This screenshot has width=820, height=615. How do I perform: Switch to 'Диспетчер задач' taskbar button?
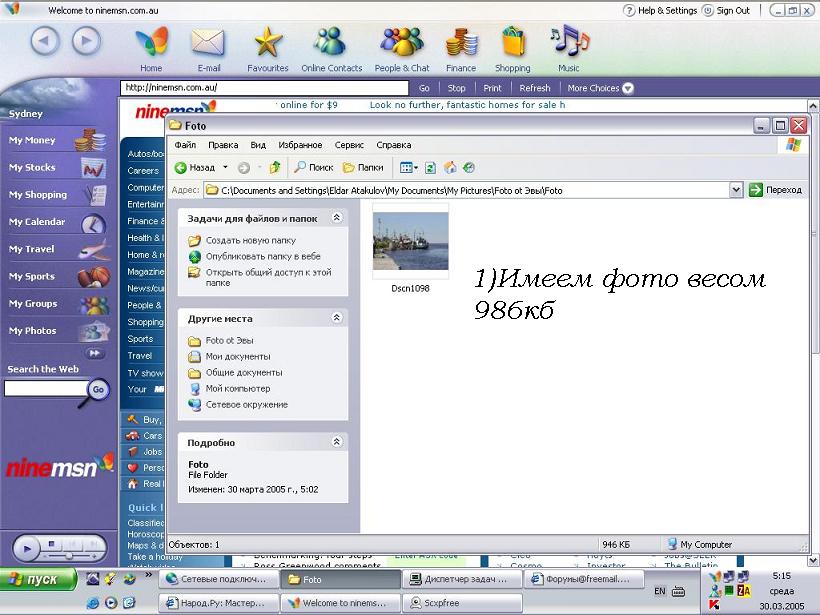(462, 579)
